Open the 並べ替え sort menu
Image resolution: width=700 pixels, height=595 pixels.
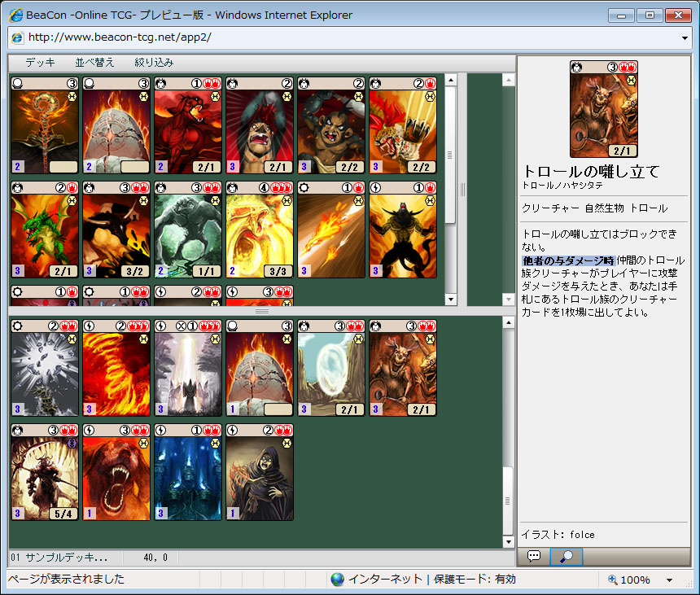(94, 63)
